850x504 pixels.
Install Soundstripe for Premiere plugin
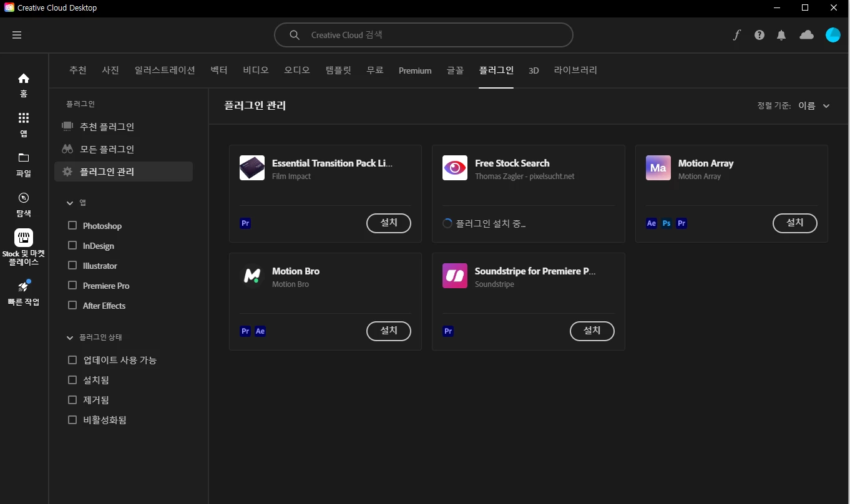(592, 331)
